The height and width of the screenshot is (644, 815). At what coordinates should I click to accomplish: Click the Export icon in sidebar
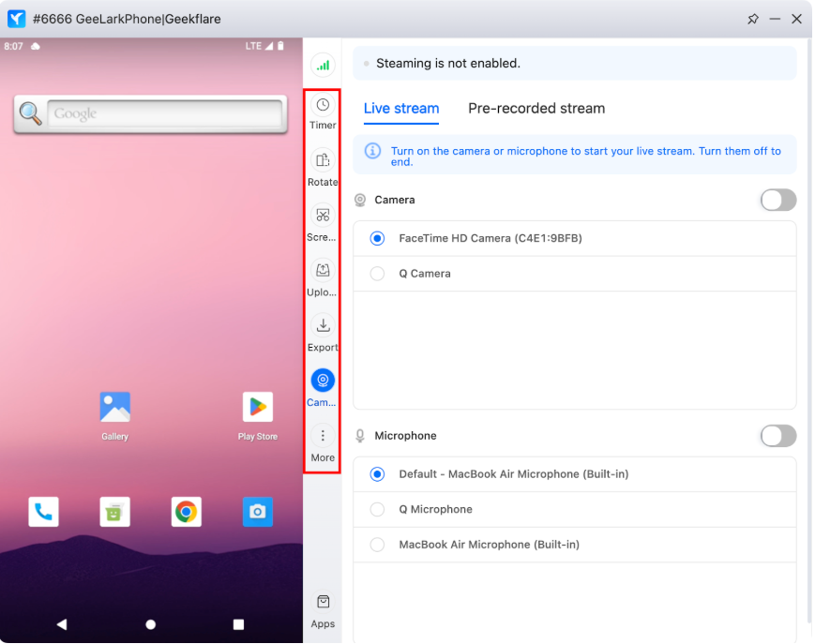click(323, 326)
